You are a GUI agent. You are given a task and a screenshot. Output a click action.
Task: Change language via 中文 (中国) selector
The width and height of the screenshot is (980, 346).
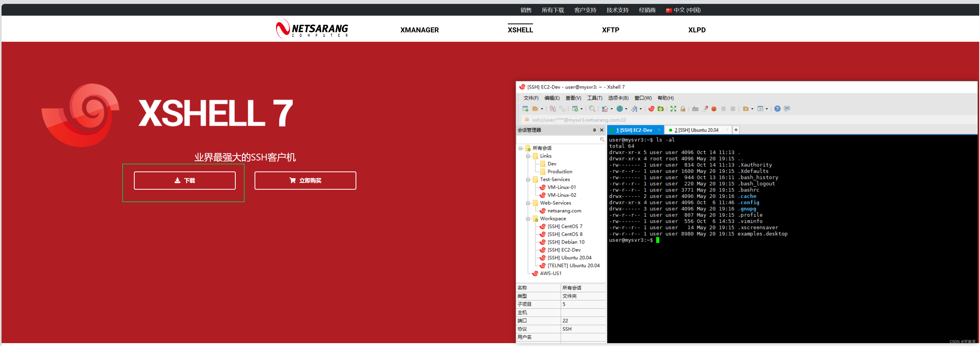(x=683, y=10)
